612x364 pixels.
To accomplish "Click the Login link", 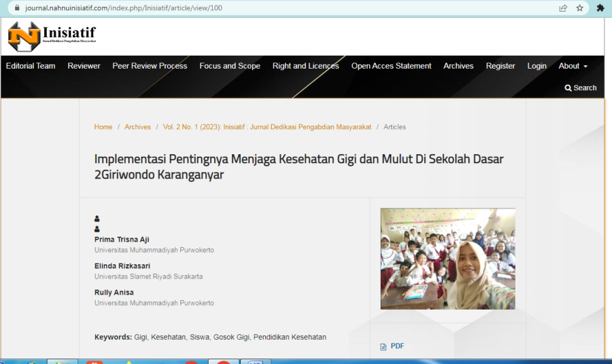I will coord(537,66).
